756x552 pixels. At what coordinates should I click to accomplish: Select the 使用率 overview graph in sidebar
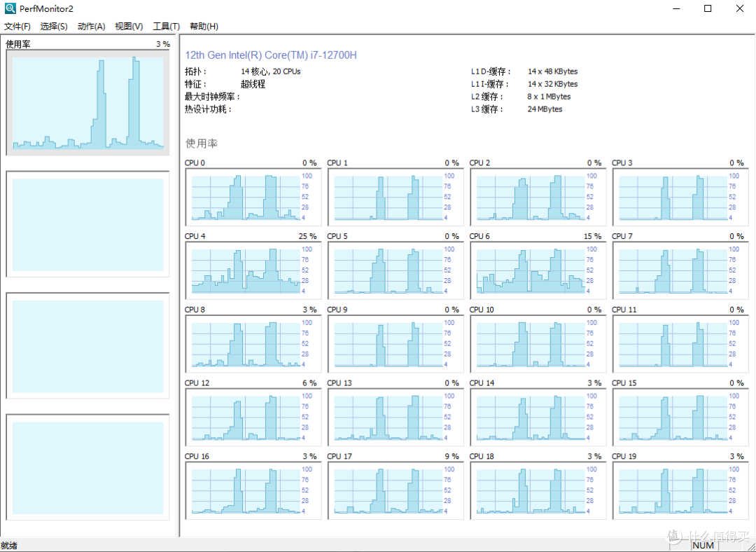point(87,102)
